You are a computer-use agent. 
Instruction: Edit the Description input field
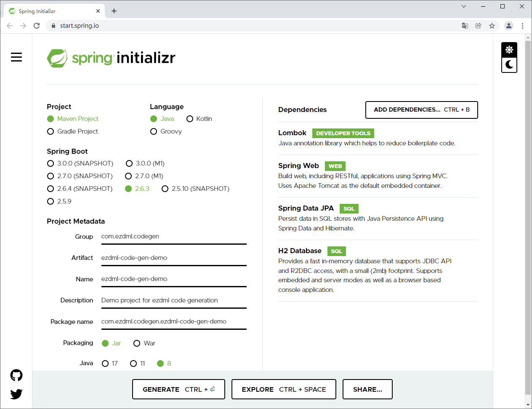pyautogui.click(x=174, y=301)
